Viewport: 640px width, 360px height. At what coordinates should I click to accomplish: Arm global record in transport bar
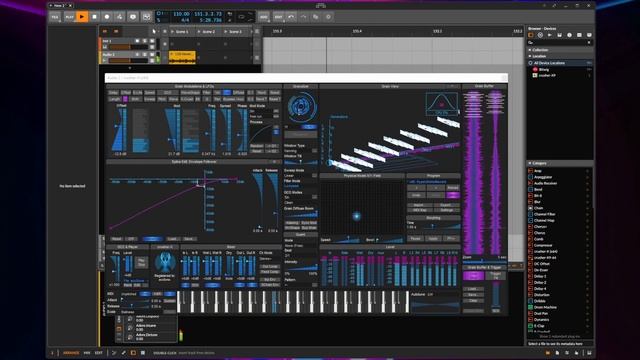tap(107, 17)
